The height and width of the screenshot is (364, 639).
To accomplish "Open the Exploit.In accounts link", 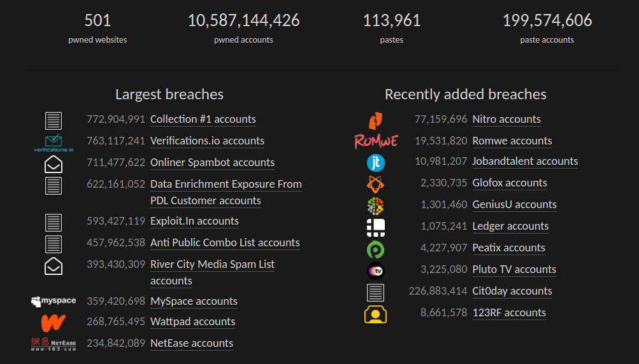I will click(194, 221).
